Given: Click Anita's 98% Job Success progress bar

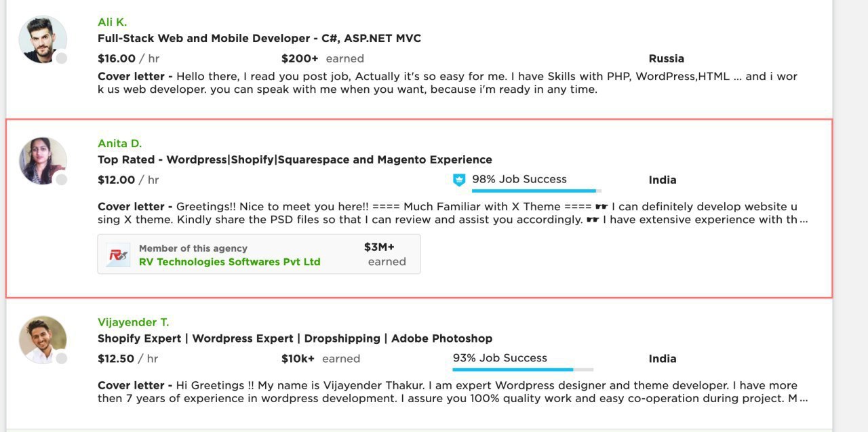Looking at the screenshot, I should [x=536, y=191].
